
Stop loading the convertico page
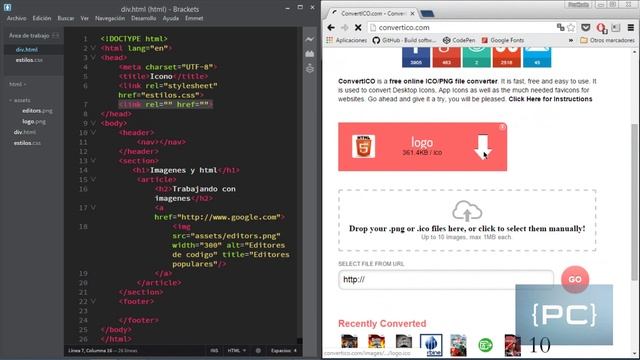(x=358, y=27)
